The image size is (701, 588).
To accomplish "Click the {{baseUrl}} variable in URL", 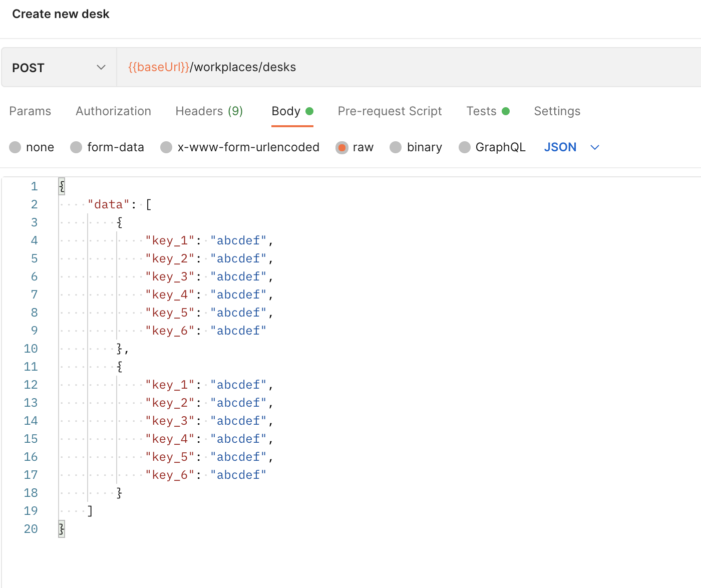I will pos(159,67).
